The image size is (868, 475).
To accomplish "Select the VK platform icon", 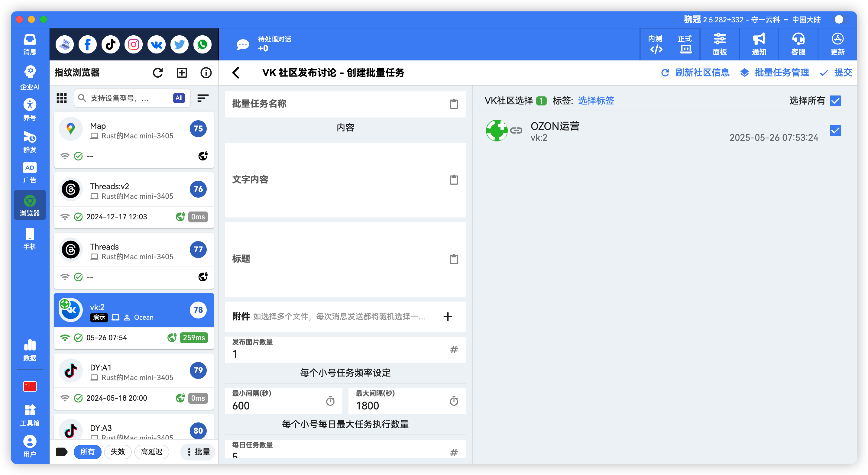I will tap(156, 44).
